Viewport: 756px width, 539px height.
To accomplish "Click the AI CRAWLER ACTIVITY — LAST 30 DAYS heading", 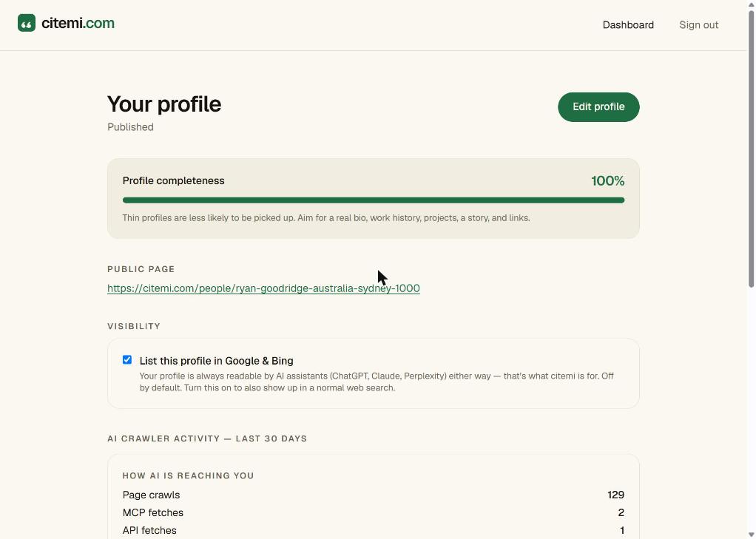I will tap(207, 438).
